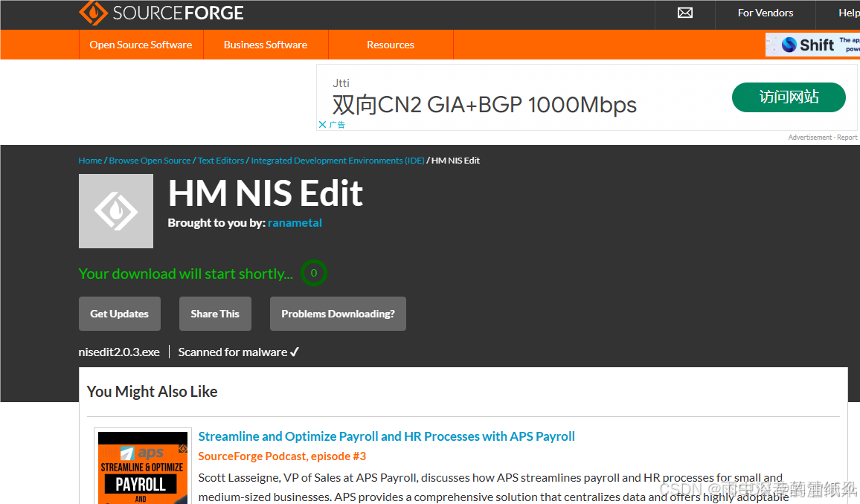This screenshot has width=860, height=504.
Task: Open the Resources menu
Action: [391, 45]
